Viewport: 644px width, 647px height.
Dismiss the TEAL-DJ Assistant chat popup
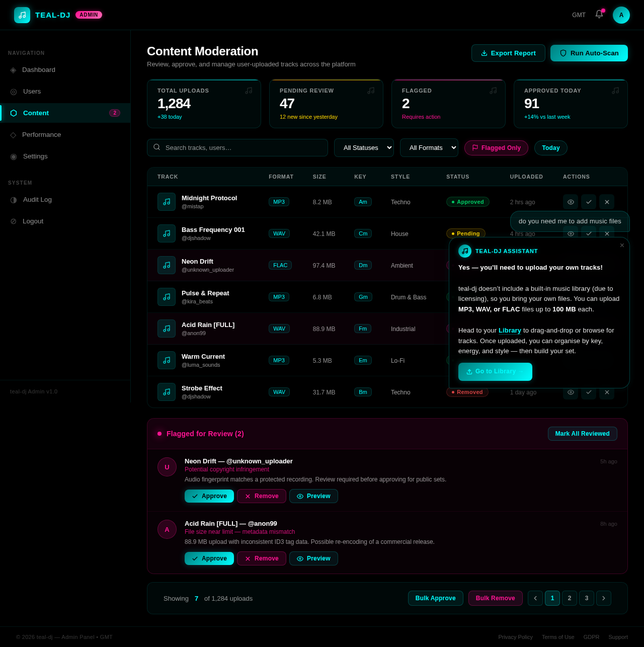tap(622, 246)
